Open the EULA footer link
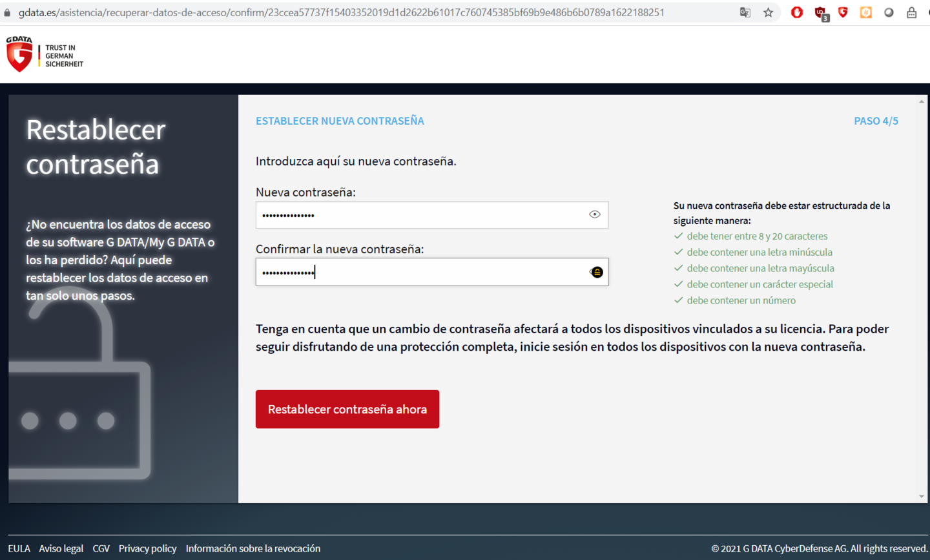Viewport: 930px width, 560px height. (x=19, y=548)
